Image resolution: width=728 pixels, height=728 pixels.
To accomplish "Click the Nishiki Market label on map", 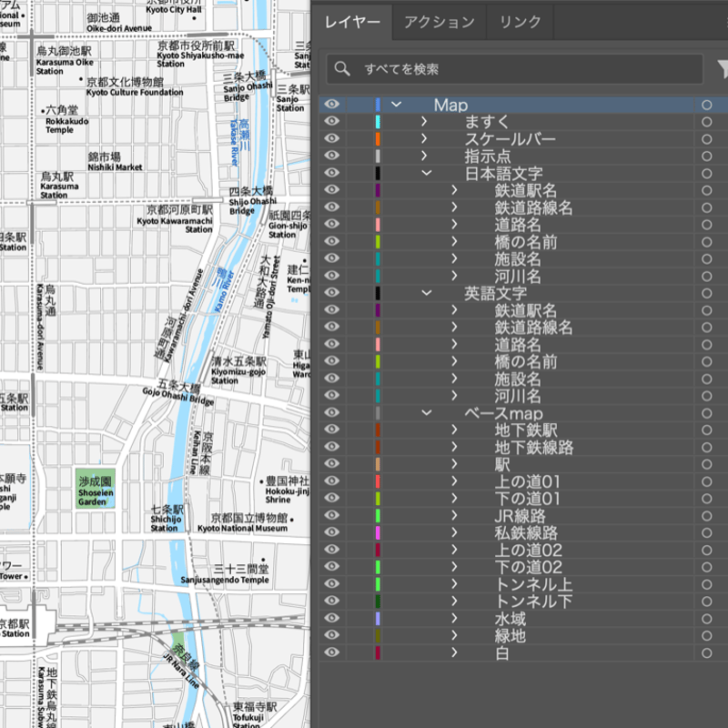I will [116, 167].
